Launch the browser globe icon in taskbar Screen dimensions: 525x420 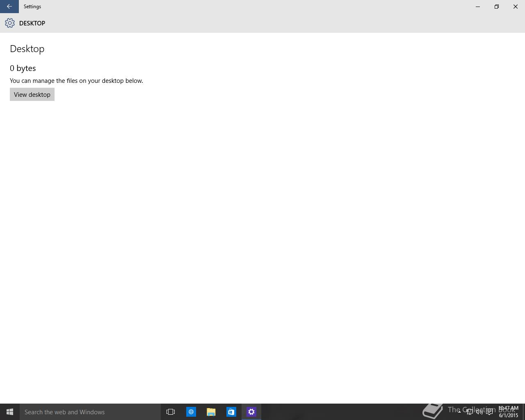point(191,412)
